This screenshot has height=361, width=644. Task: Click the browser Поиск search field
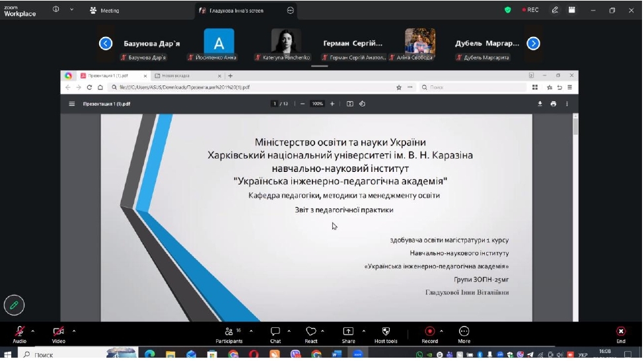click(x=473, y=87)
